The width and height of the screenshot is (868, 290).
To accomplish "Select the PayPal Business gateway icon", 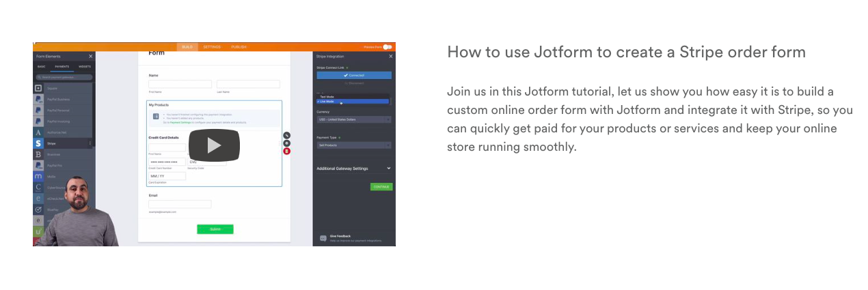I will tap(38, 99).
